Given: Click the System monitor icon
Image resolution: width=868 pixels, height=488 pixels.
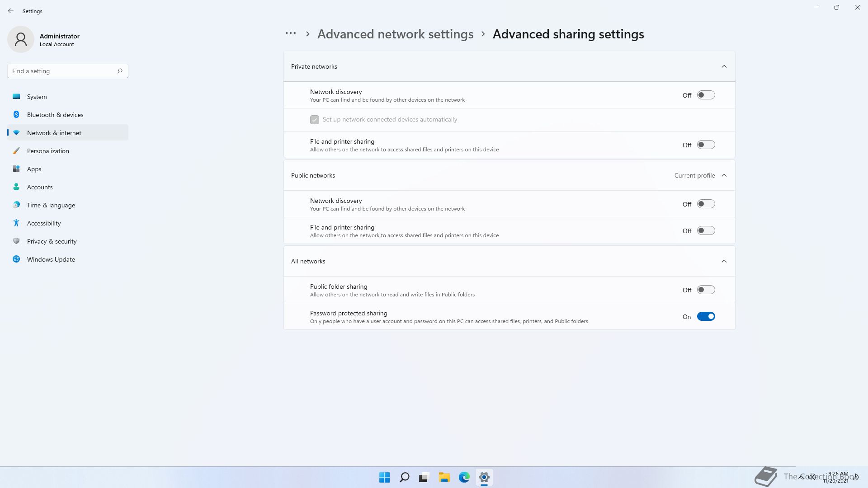Looking at the screenshot, I should click(16, 96).
